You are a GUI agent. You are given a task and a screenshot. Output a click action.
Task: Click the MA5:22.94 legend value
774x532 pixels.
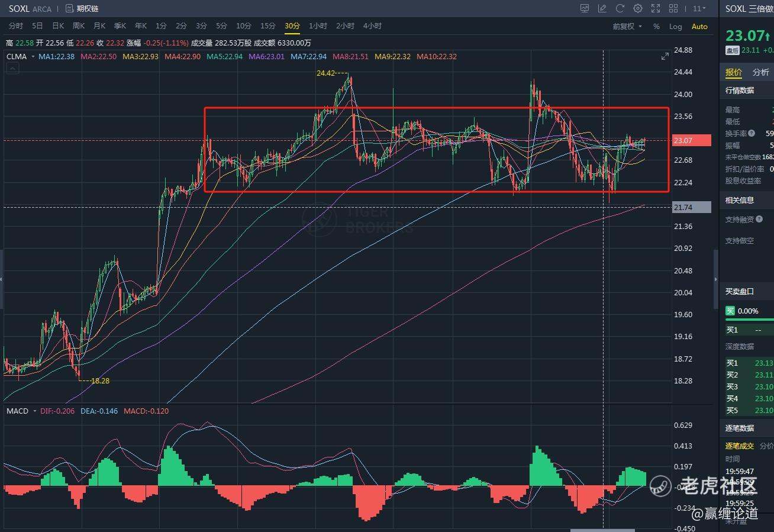pos(224,57)
